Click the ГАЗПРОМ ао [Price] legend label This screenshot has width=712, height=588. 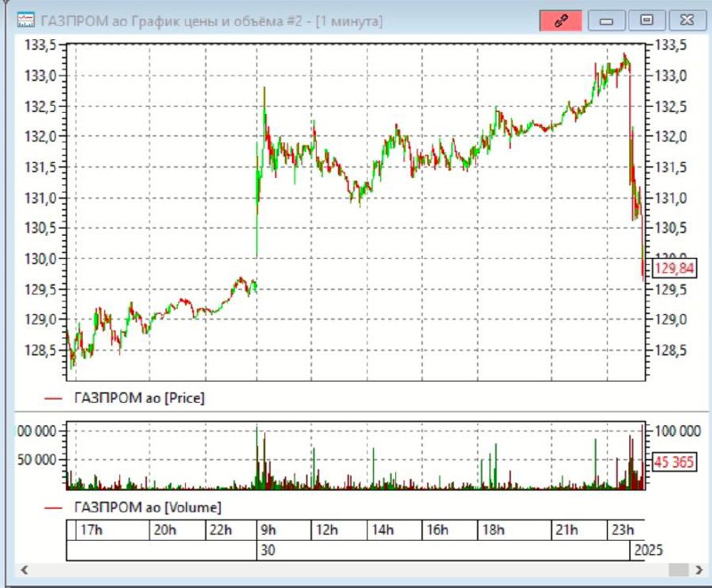pos(140,398)
